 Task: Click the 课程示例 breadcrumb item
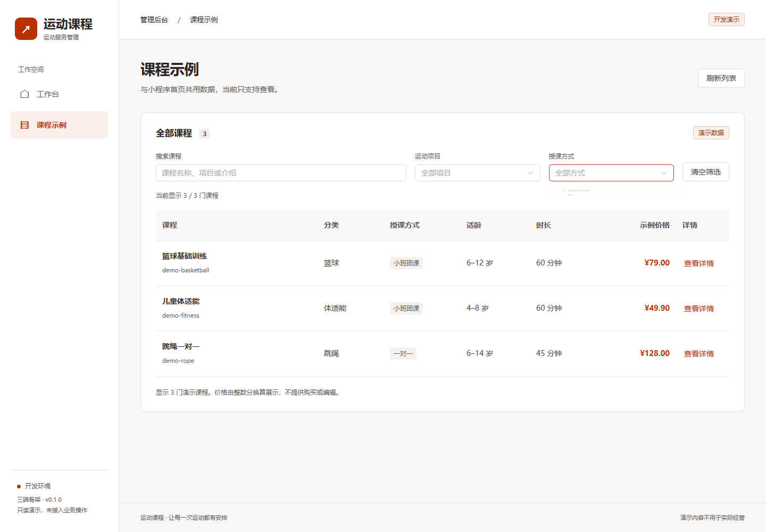[x=204, y=20]
